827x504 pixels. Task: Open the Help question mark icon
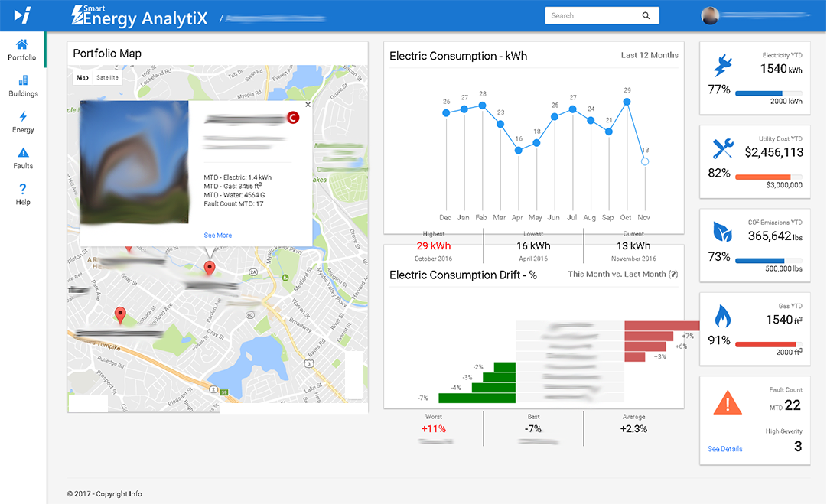coord(23,189)
